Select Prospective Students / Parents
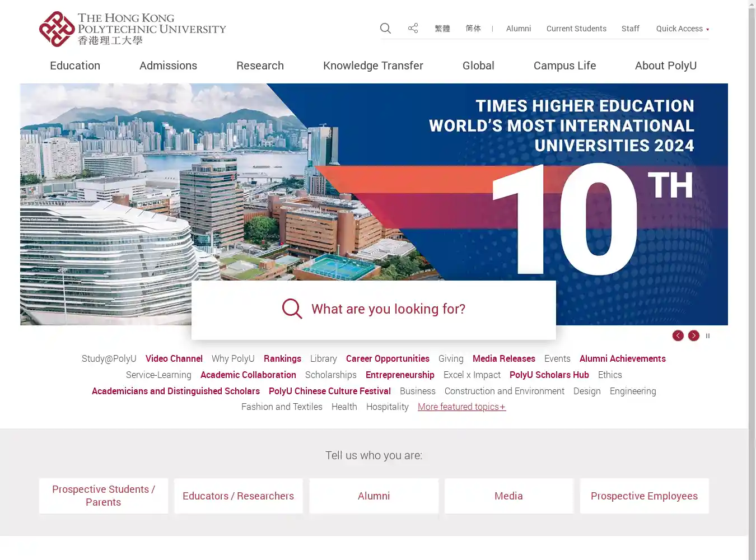 (104, 496)
